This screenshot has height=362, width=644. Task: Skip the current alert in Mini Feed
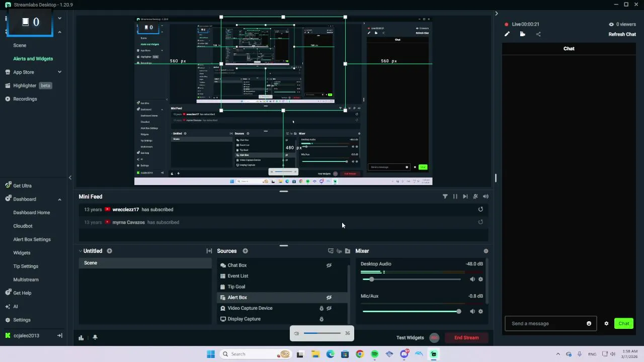point(465,197)
